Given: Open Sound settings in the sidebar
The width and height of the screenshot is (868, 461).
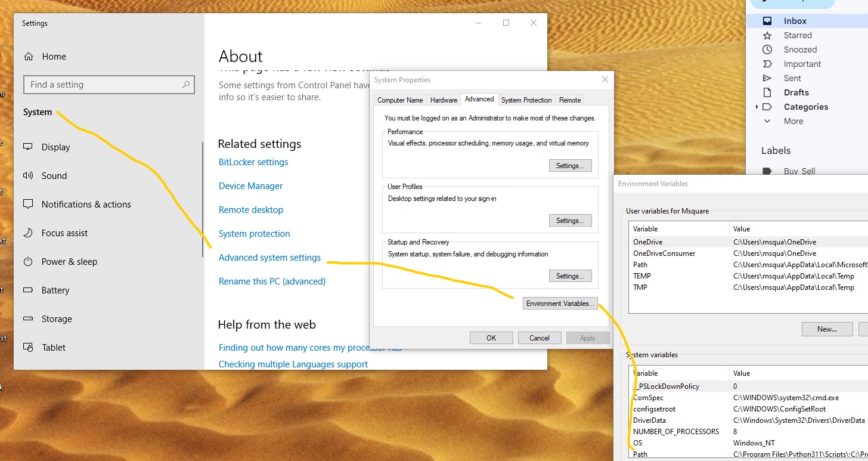Looking at the screenshot, I should coord(54,176).
